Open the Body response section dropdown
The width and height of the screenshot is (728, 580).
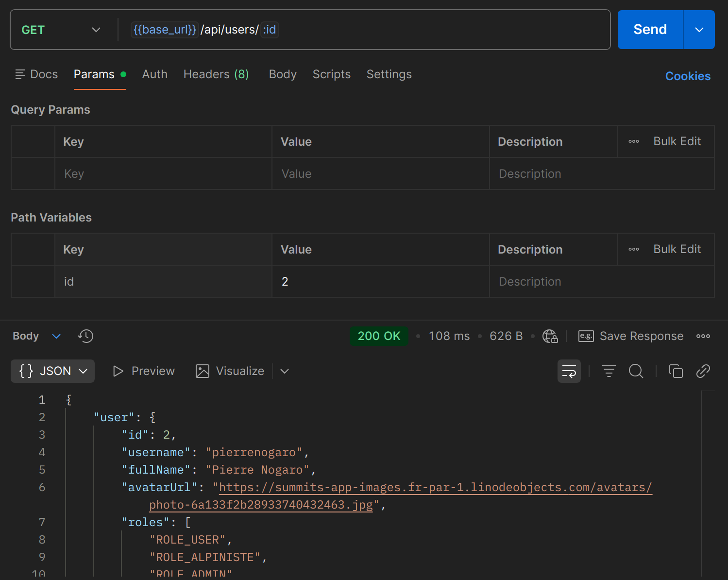[37, 336]
